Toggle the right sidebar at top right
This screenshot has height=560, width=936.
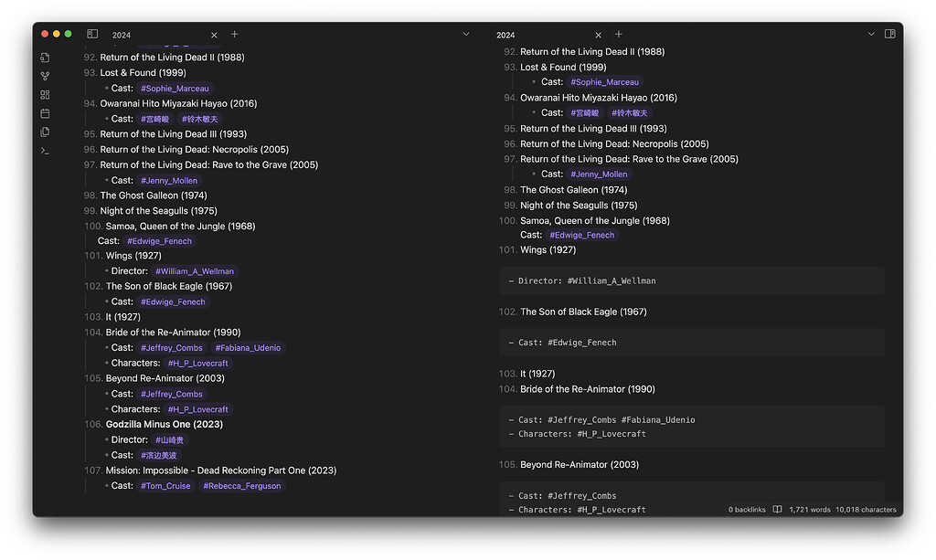tap(889, 33)
